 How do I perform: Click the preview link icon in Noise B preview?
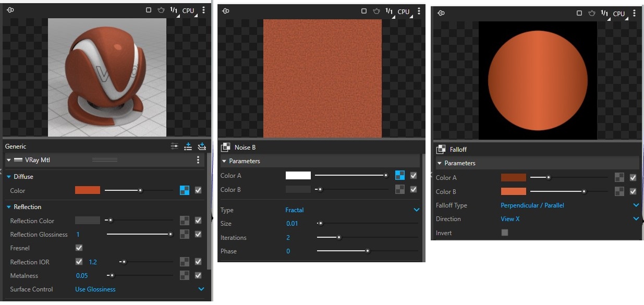pyautogui.click(x=226, y=11)
